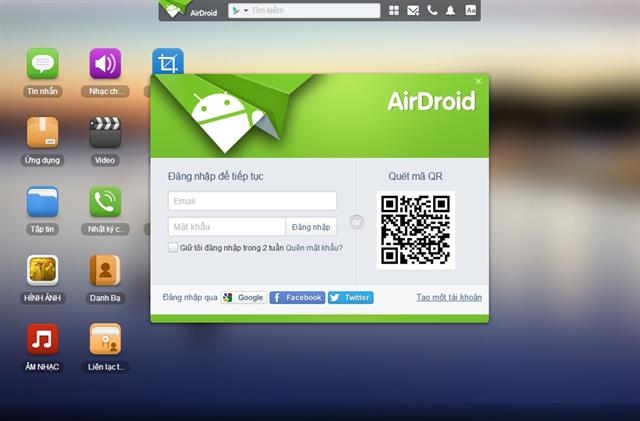
Task: Open the Danh Bạ contacts icon
Action: pos(105,270)
